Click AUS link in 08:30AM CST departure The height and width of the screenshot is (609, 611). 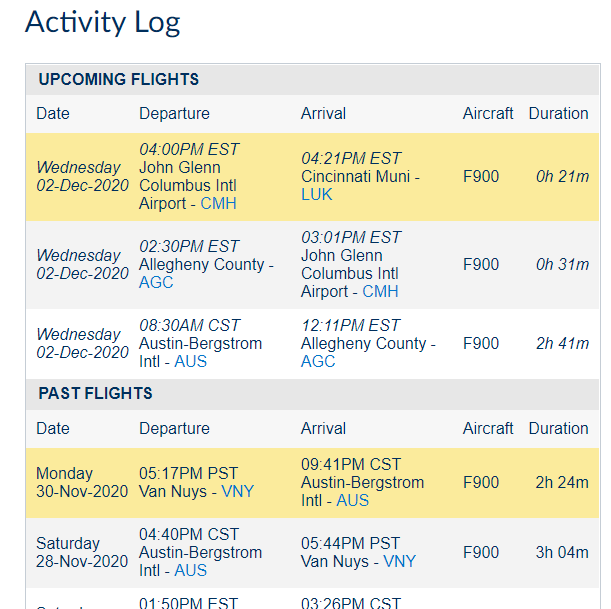click(190, 362)
